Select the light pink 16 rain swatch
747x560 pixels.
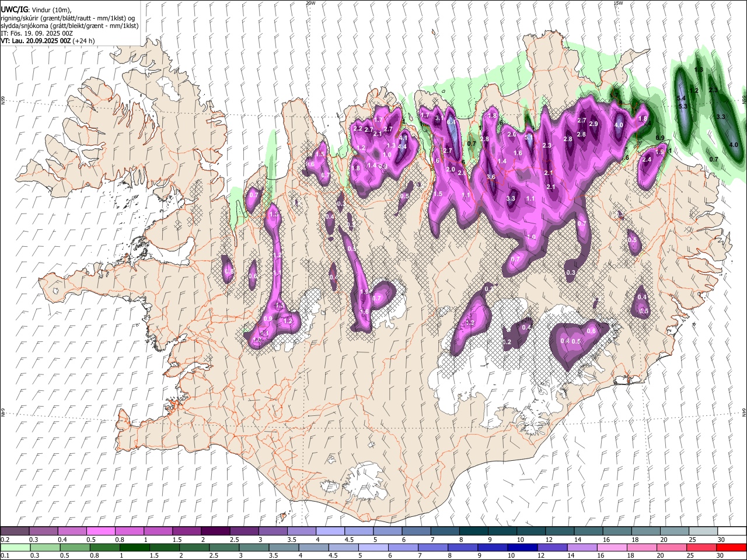[x=612, y=547]
